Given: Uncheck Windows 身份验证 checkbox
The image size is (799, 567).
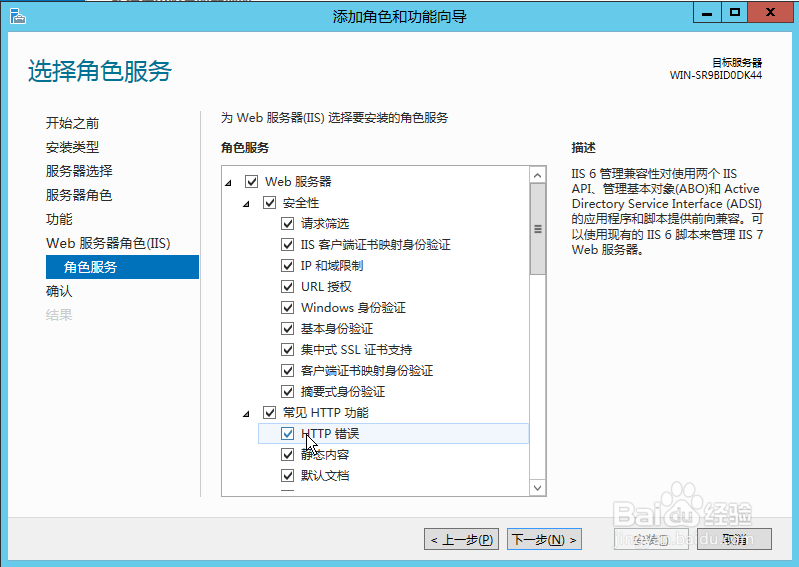Looking at the screenshot, I should [287, 308].
